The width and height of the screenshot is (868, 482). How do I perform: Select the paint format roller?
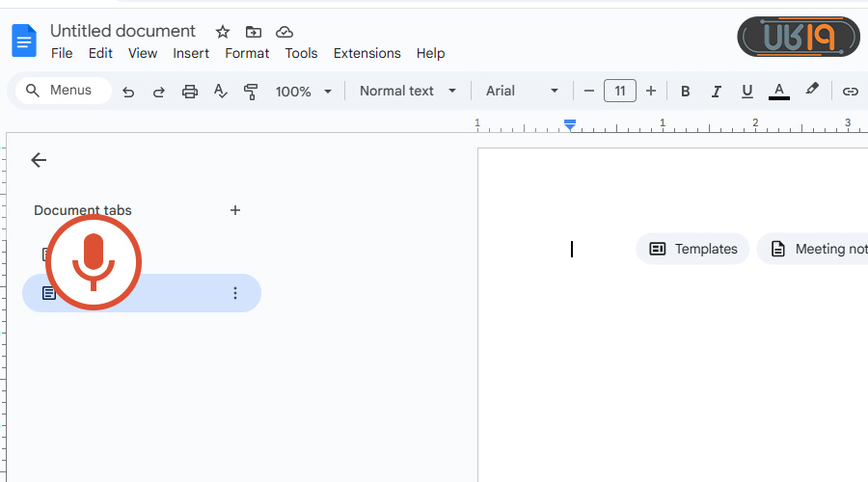251,92
